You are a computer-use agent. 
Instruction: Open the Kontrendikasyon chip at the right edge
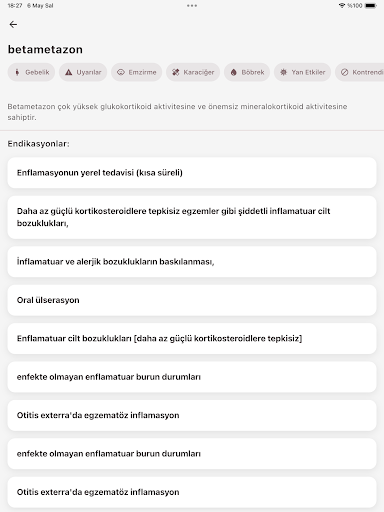(x=360, y=72)
